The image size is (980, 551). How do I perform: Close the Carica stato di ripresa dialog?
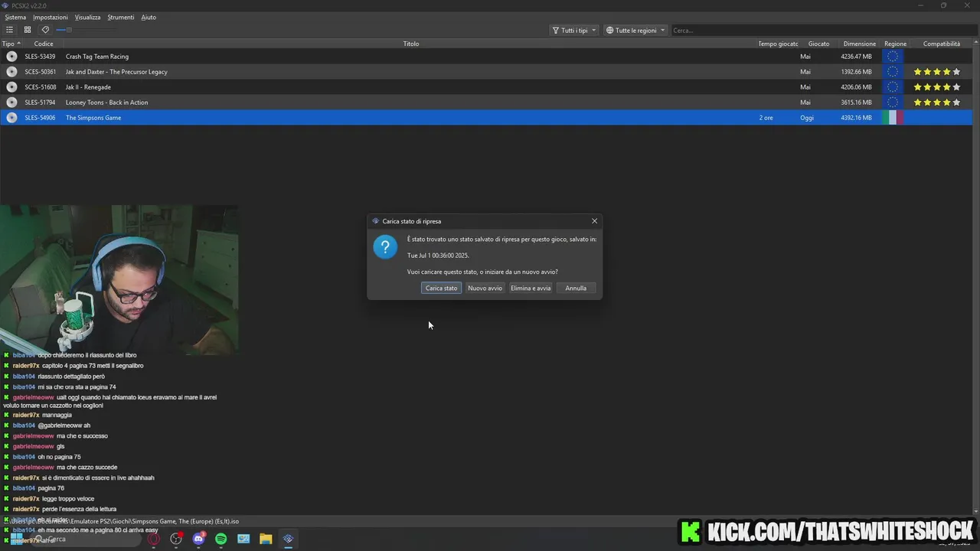(594, 221)
